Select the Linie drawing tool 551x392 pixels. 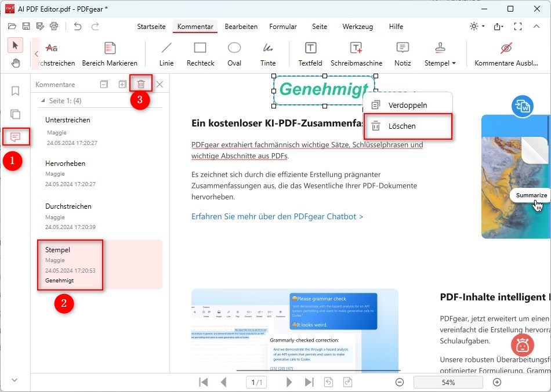click(x=166, y=54)
